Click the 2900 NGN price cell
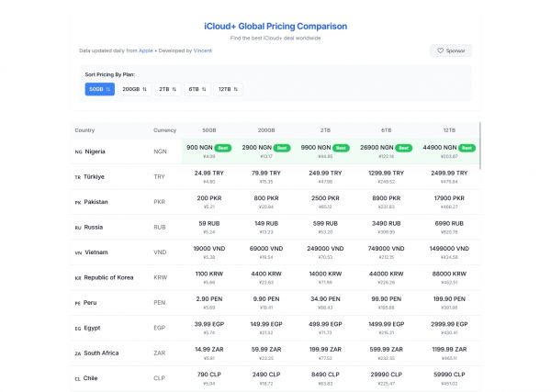 266,151
